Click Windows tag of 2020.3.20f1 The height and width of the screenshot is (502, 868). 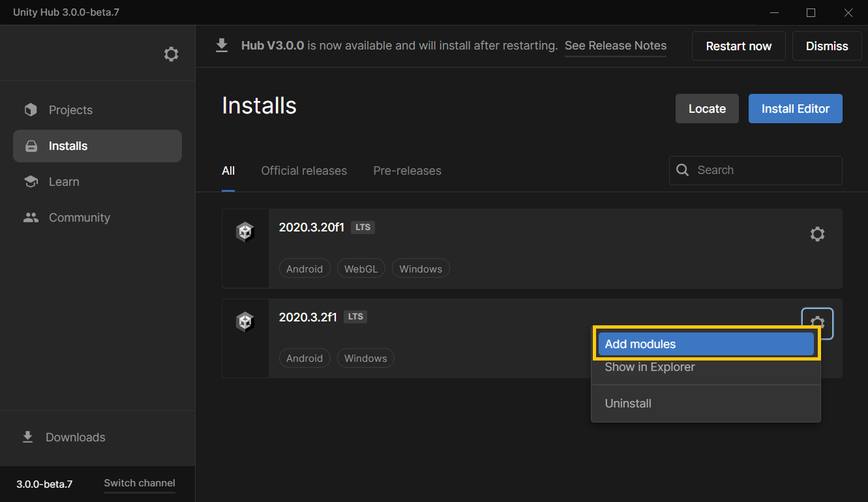click(421, 269)
